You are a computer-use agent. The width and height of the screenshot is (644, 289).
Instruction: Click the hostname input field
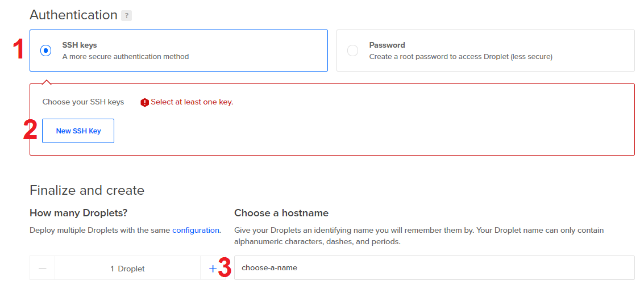434,267
